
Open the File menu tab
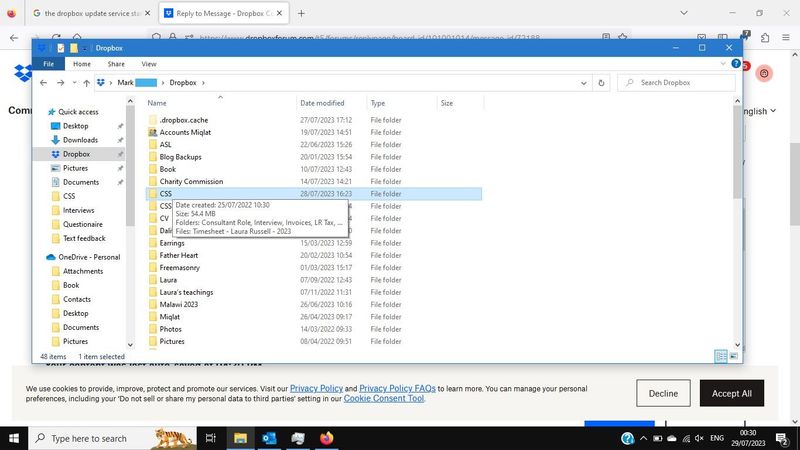click(47, 64)
